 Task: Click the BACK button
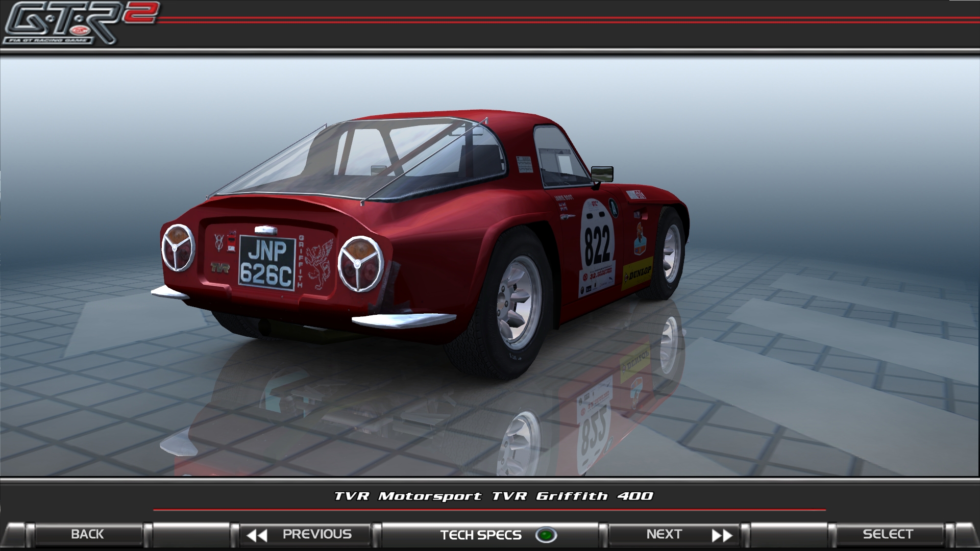click(88, 534)
